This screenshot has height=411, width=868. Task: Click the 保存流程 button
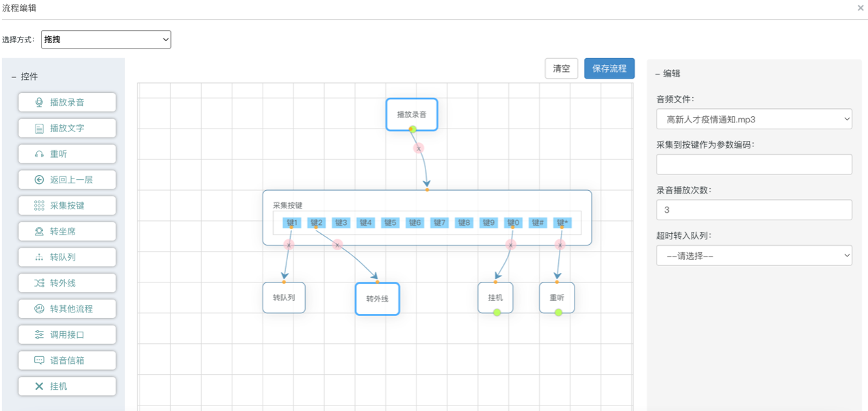(609, 68)
